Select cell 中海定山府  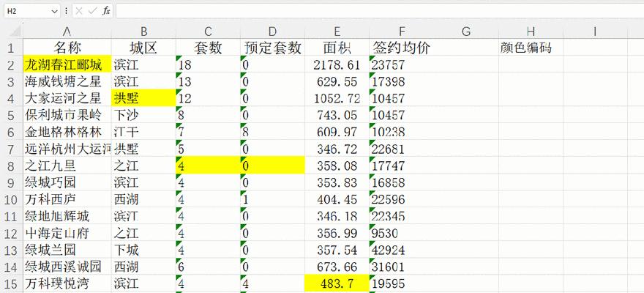67,233
